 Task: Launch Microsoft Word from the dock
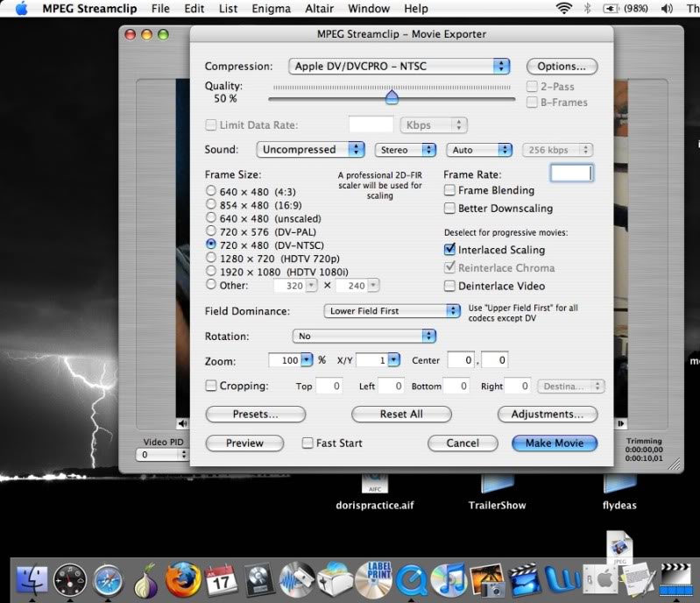[x=562, y=580]
